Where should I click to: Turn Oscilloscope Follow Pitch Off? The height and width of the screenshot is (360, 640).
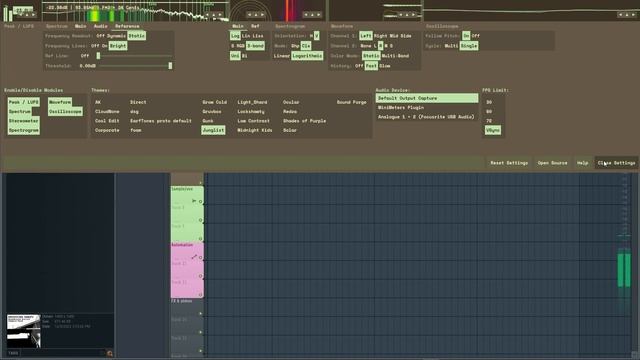pyautogui.click(x=476, y=36)
